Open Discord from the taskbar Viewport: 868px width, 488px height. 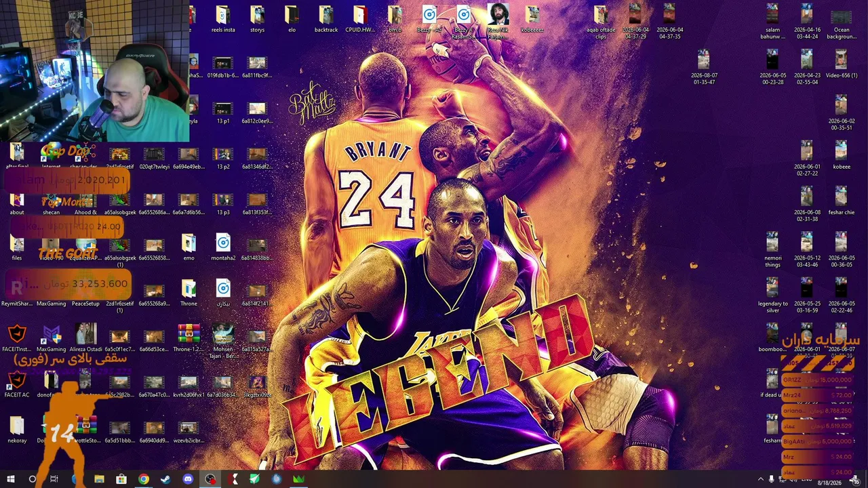(x=188, y=479)
